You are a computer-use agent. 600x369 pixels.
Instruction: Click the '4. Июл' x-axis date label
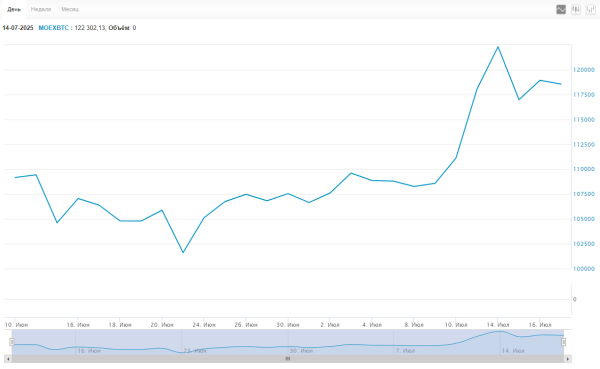pyautogui.click(x=372, y=325)
